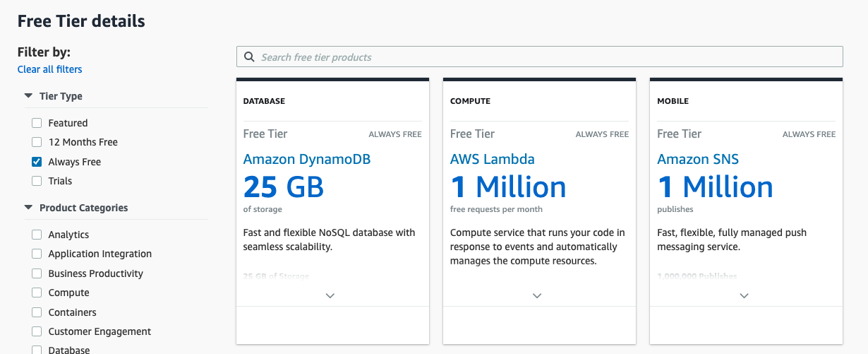
Task: Select the Analytics category checkbox
Action: [x=37, y=235]
